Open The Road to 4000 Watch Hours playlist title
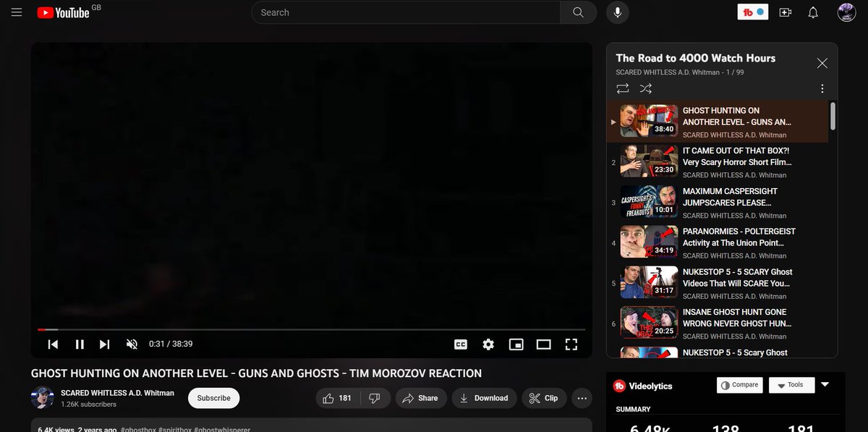The image size is (868, 432). click(x=695, y=58)
